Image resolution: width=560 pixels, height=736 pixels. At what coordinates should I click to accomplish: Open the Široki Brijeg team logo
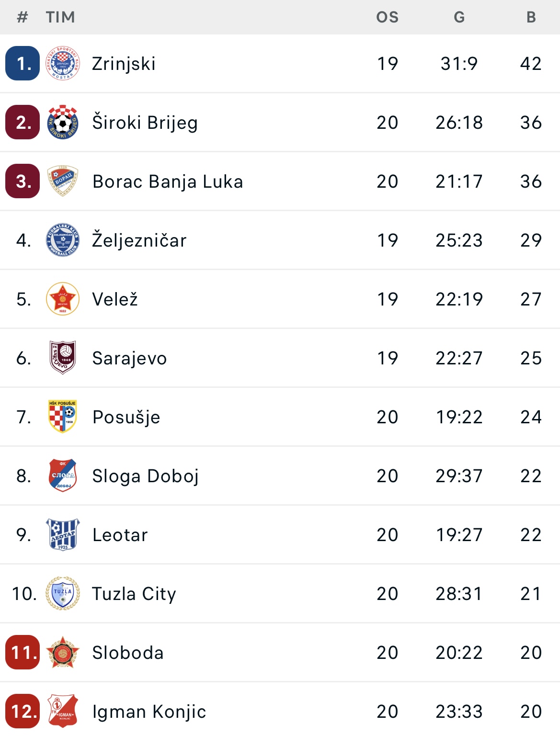click(63, 122)
